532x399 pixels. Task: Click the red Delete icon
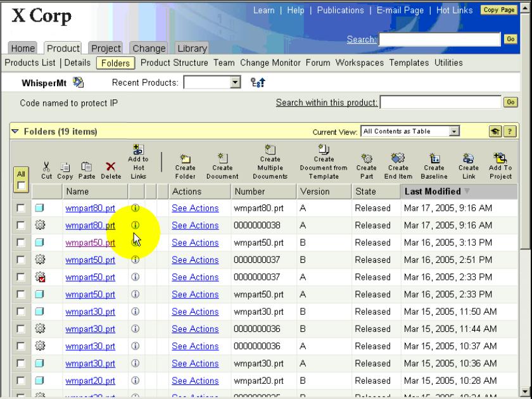pyautogui.click(x=111, y=166)
